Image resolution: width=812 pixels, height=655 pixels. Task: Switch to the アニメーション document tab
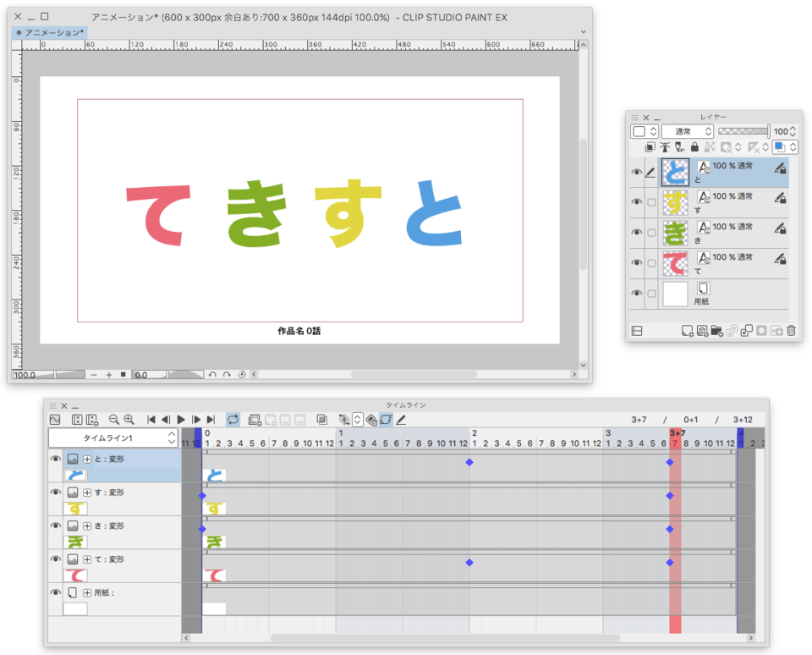51,33
